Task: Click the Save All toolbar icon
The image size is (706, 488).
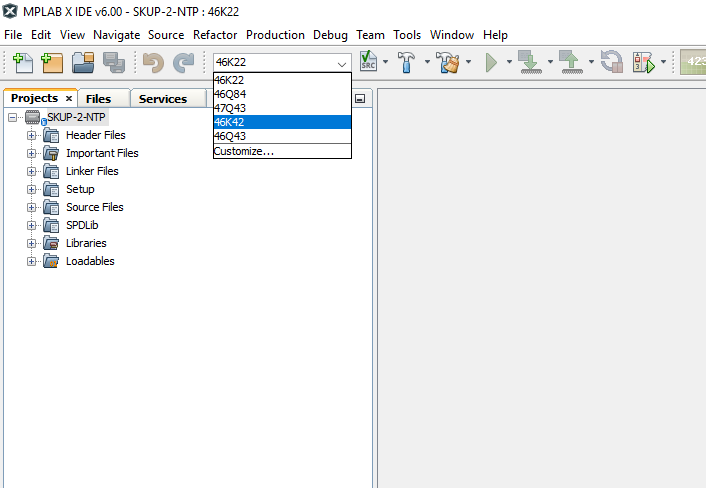Action: [x=113, y=63]
